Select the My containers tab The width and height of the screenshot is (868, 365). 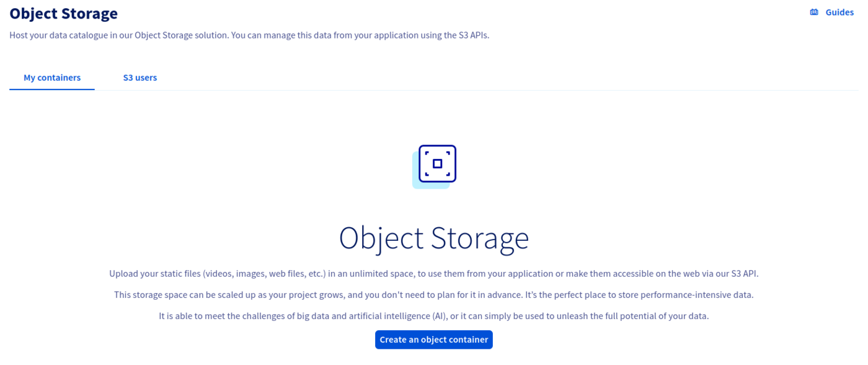coord(52,78)
